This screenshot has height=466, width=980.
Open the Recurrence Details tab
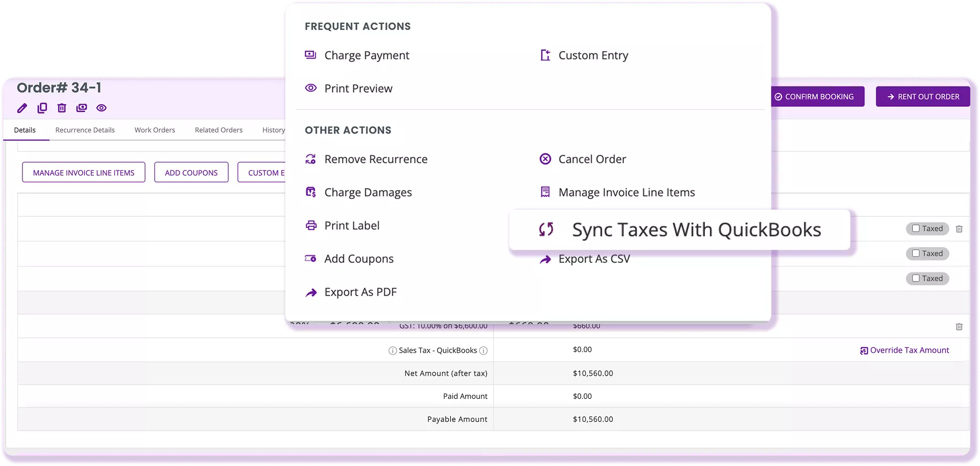pos(85,130)
